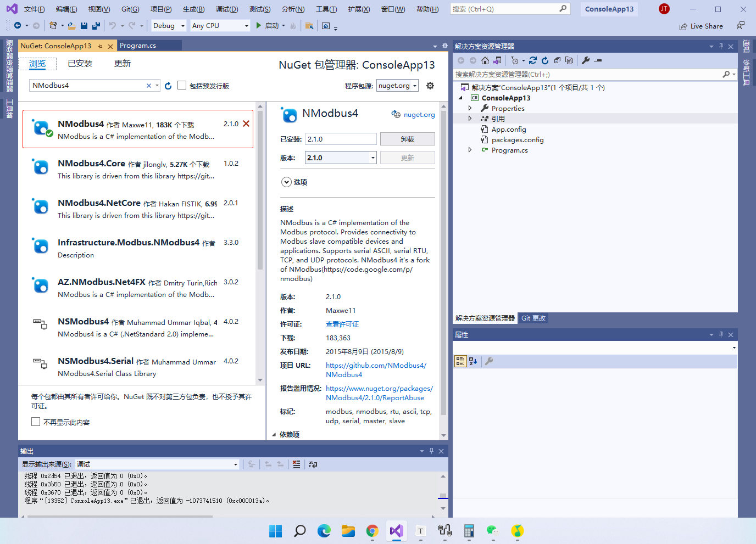756x544 pixels.
Task: Open the Debug menu
Action: pyautogui.click(x=227, y=9)
